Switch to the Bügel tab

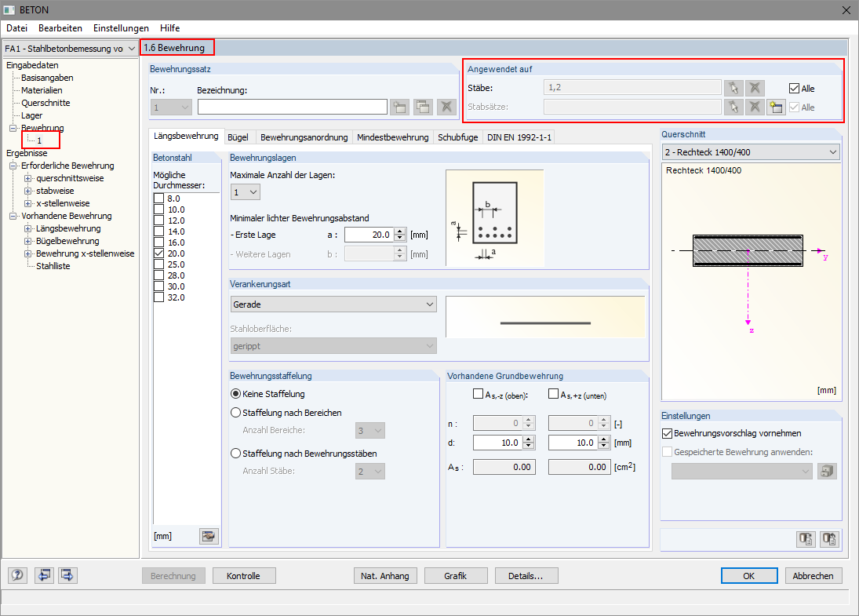click(x=238, y=137)
